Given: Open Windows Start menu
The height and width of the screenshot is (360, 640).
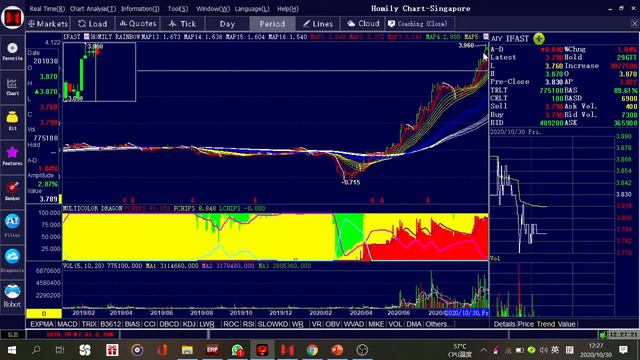Looking at the screenshot, I should click(x=12, y=350).
